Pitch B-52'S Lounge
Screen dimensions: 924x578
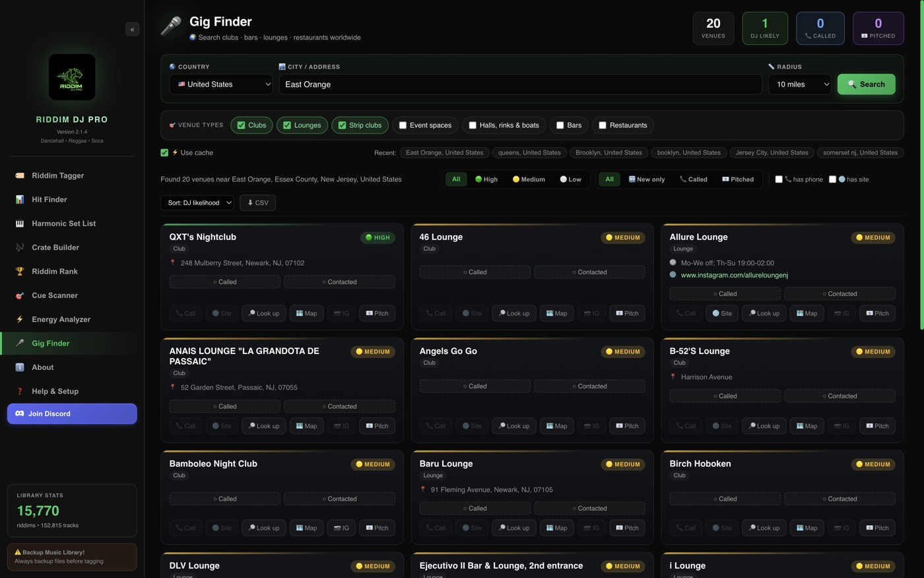click(x=877, y=426)
